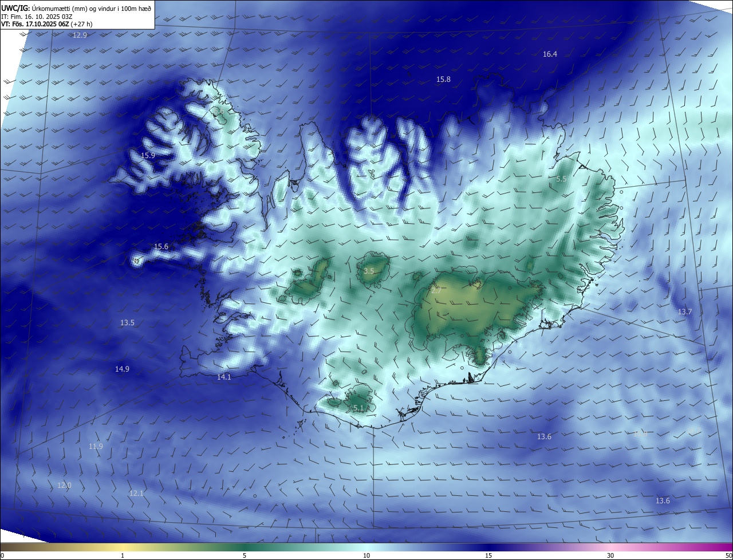
Task: Click the 5.1 value on the southern glacier
Action: click(358, 408)
